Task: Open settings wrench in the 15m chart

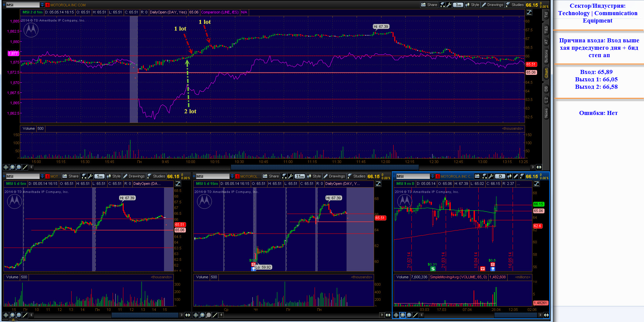Action: (x=290, y=176)
